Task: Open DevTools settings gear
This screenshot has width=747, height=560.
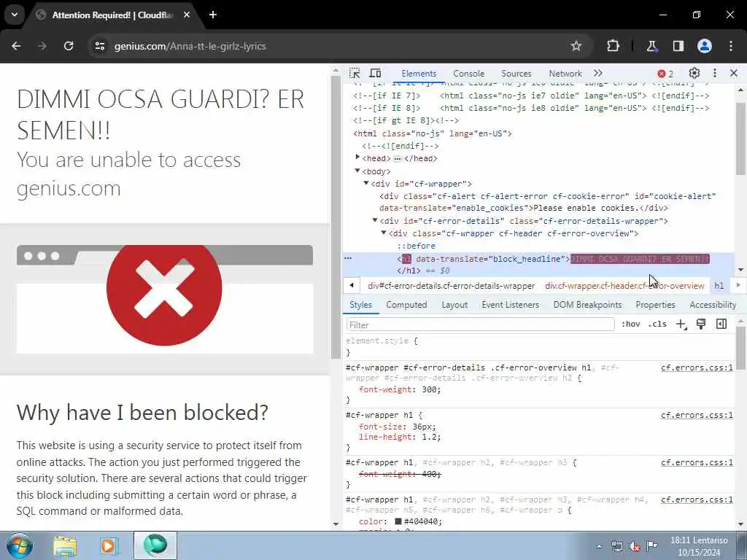Action: pyautogui.click(x=694, y=74)
